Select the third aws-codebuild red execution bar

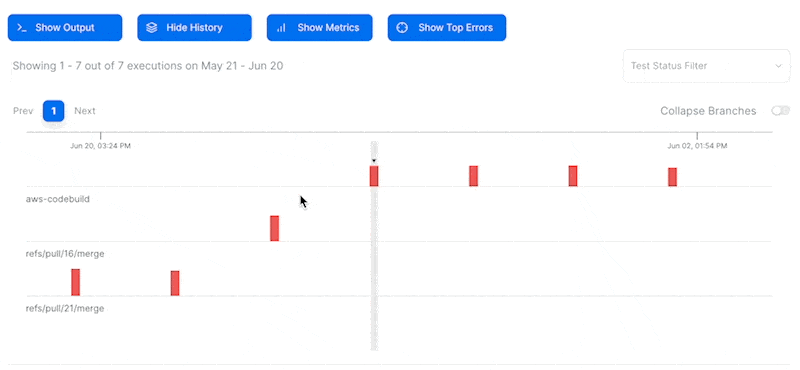coord(573,176)
